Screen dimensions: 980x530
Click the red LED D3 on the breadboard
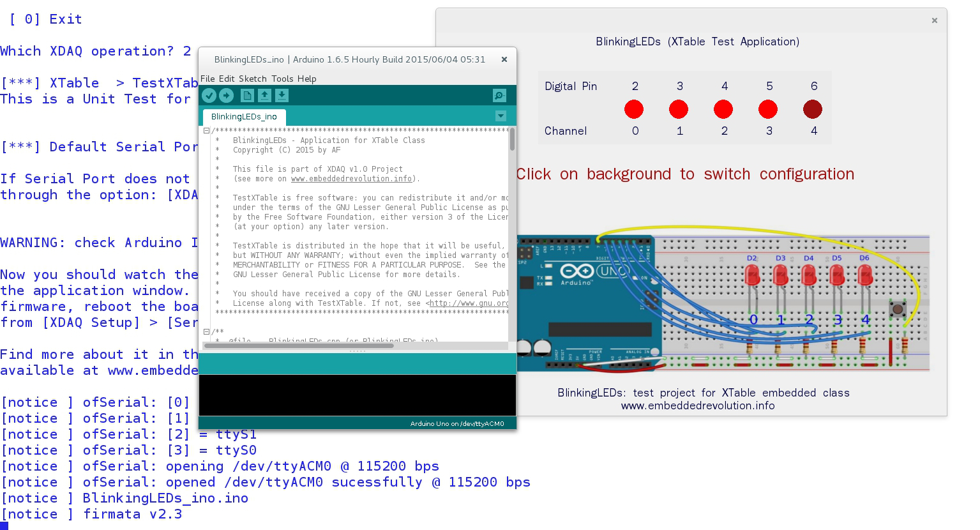(781, 275)
